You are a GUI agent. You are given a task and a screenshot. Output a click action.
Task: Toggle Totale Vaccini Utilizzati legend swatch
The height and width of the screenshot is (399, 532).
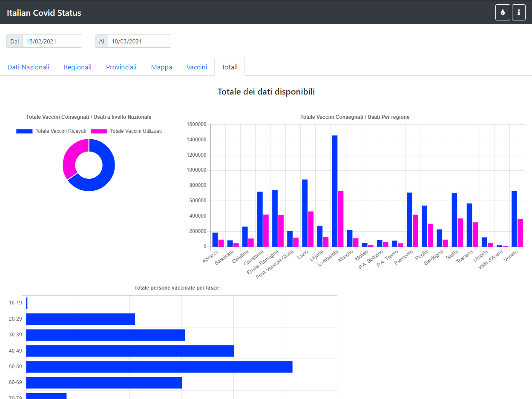pyautogui.click(x=99, y=131)
